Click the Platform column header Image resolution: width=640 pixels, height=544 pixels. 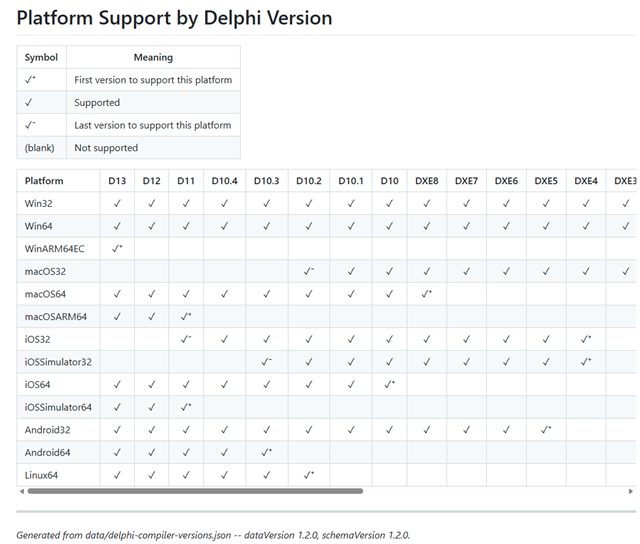(44, 181)
